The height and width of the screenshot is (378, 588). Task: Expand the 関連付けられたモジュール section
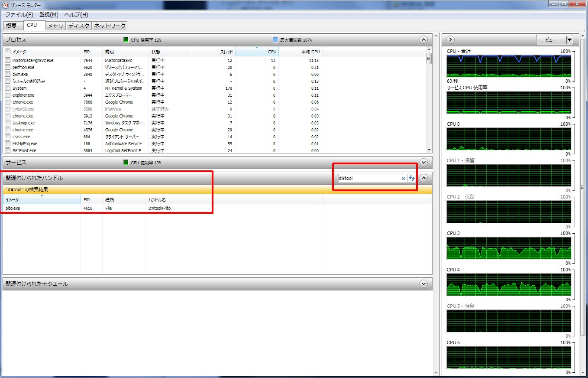coord(424,284)
